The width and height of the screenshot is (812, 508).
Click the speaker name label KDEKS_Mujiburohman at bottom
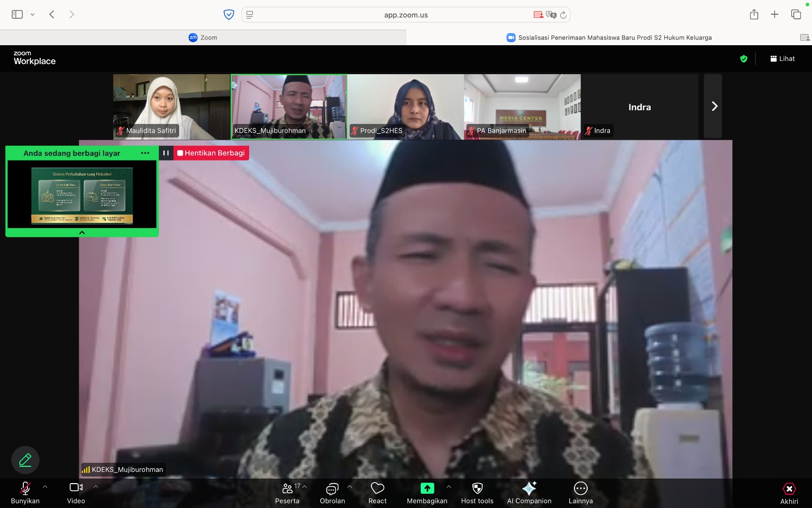[123, 469]
